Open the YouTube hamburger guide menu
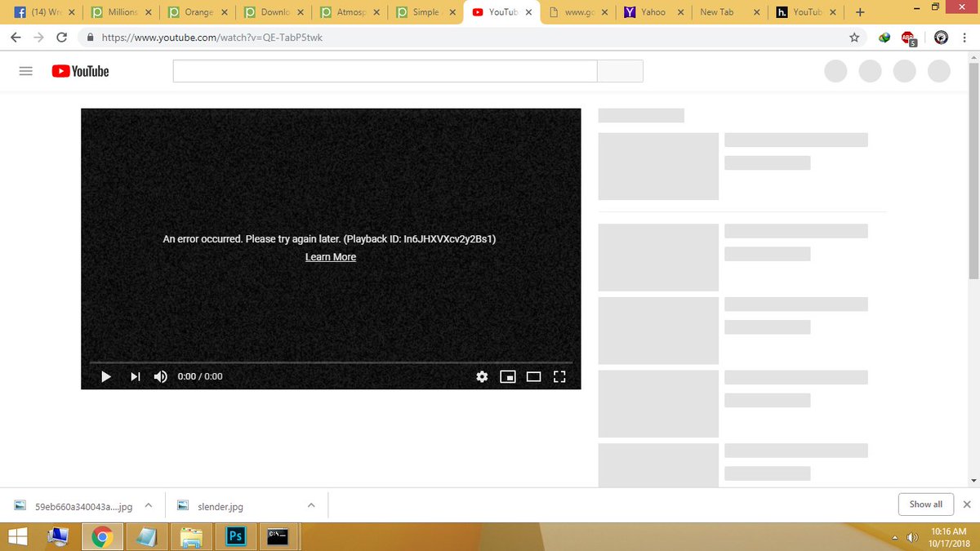Image resolution: width=980 pixels, height=551 pixels. (x=25, y=71)
